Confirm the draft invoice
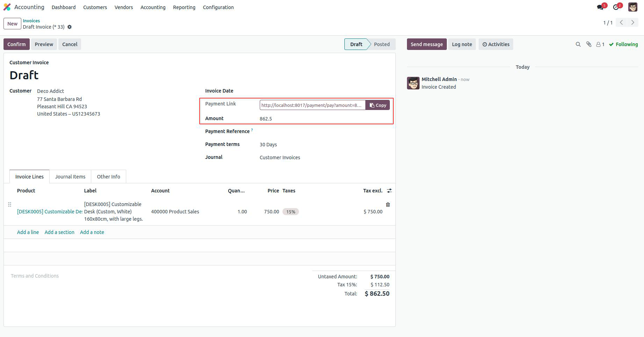 tap(16, 44)
